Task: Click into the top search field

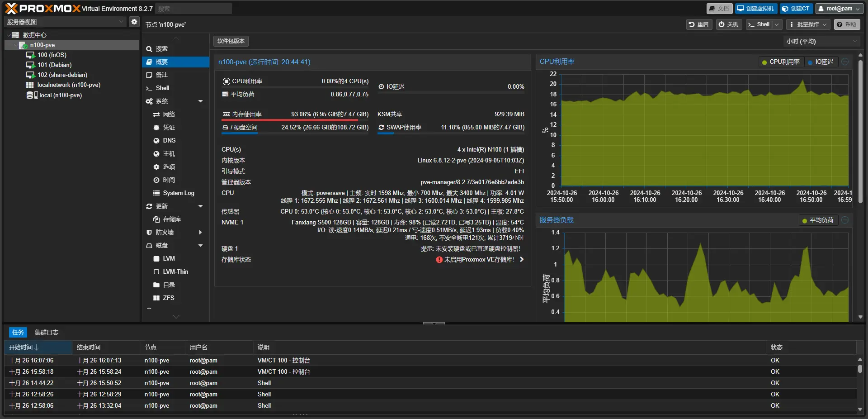Action: click(193, 9)
